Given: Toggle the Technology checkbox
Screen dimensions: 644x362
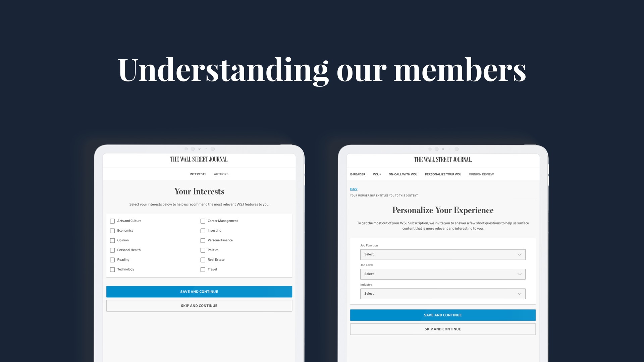Looking at the screenshot, I should pos(112,269).
